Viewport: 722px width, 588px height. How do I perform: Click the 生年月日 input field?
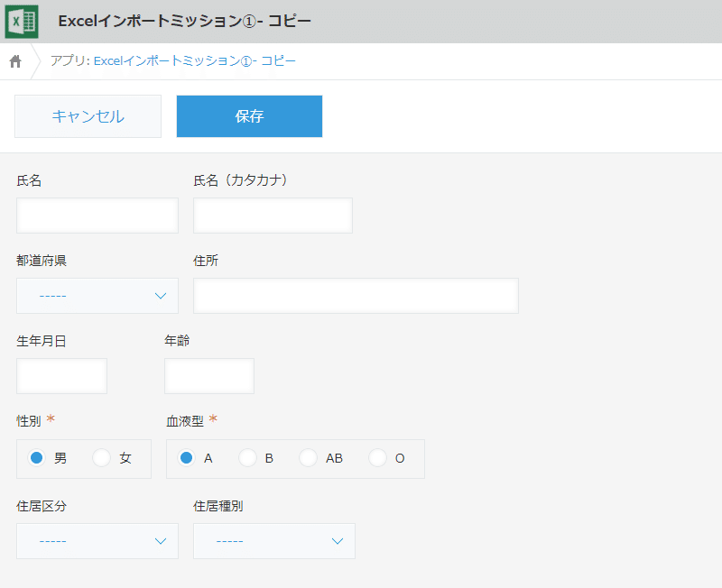click(61, 376)
